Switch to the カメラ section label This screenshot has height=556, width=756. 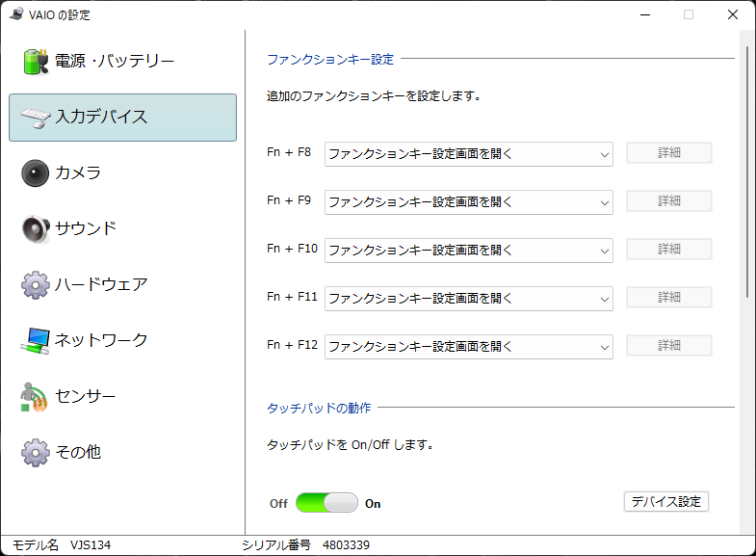pyautogui.click(x=78, y=172)
